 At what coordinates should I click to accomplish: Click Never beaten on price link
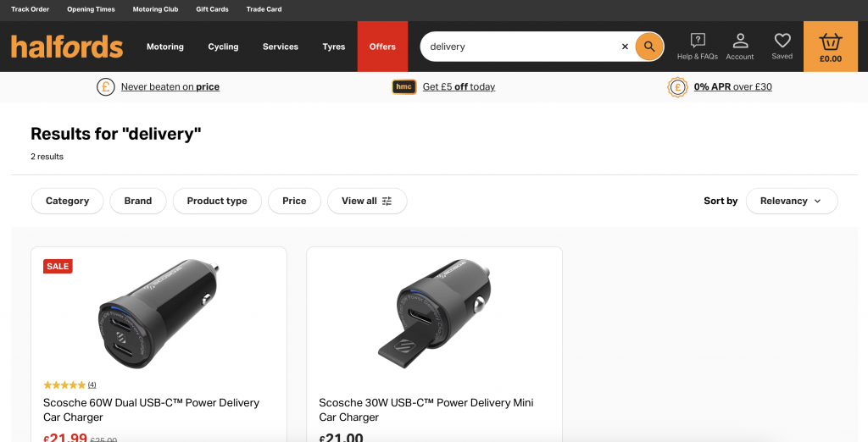[x=170, y=87]
